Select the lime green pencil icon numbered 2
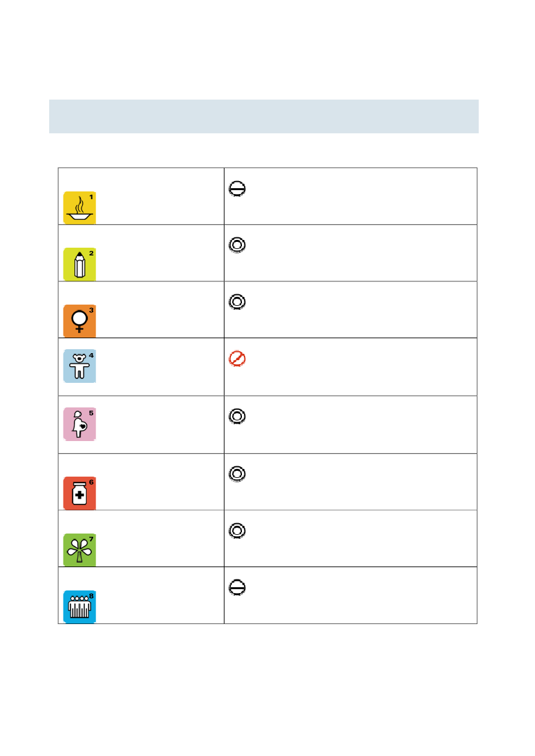Viewport: 535px width, 756px height. pos(80,265)
